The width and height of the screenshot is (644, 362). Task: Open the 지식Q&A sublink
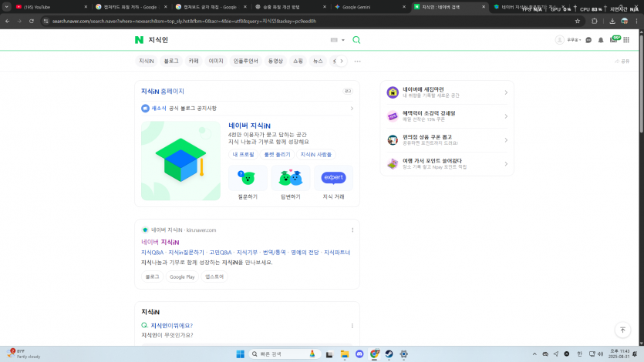click(x=152, y=253)
